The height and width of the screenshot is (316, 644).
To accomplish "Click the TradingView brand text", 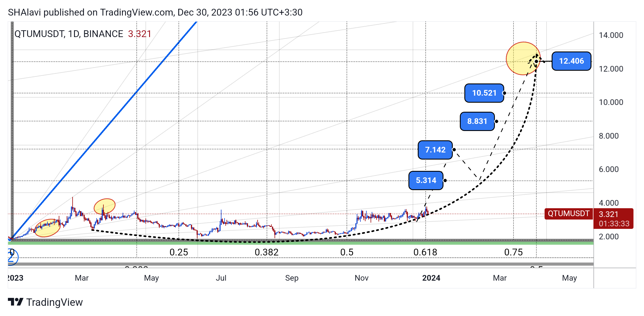I will click(55, 302).
